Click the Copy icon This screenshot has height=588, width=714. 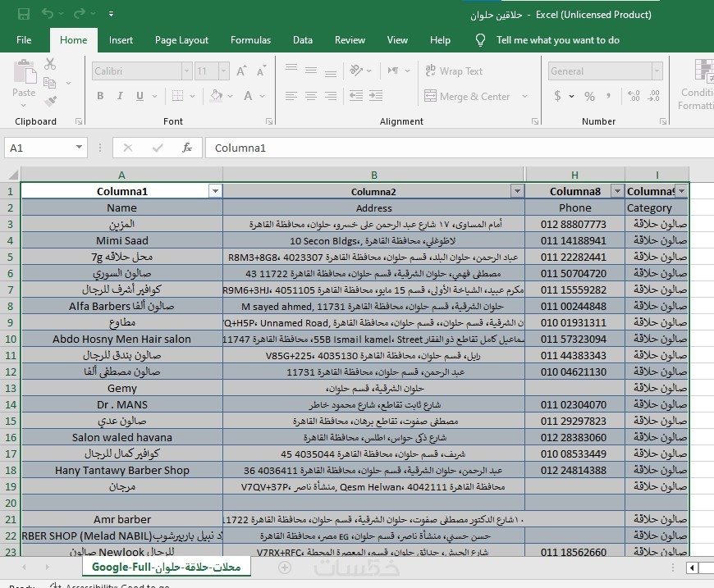(x=49, y=83)
